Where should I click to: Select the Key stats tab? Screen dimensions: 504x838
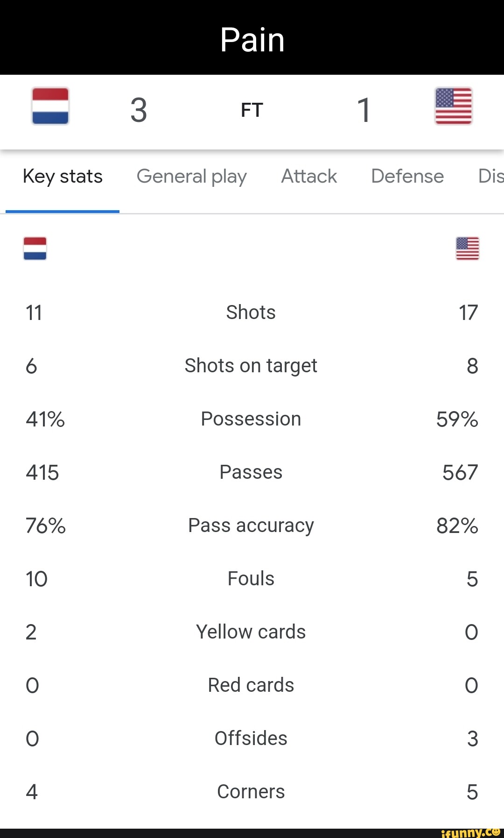[x=62, y=176]
